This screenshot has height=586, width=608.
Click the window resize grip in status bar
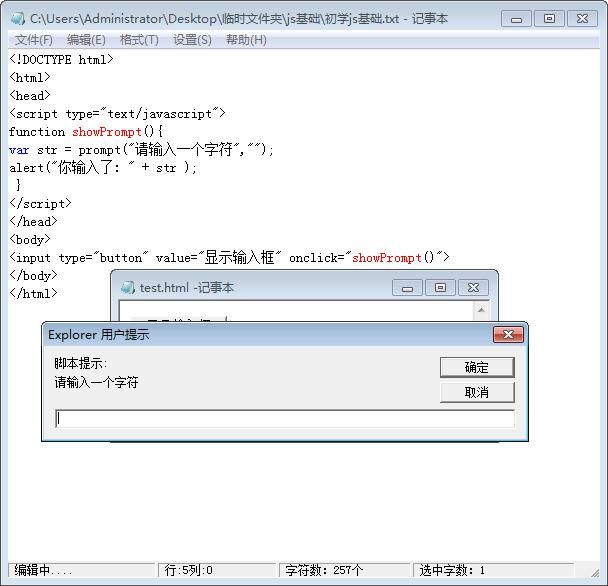[x=594, y=572]
